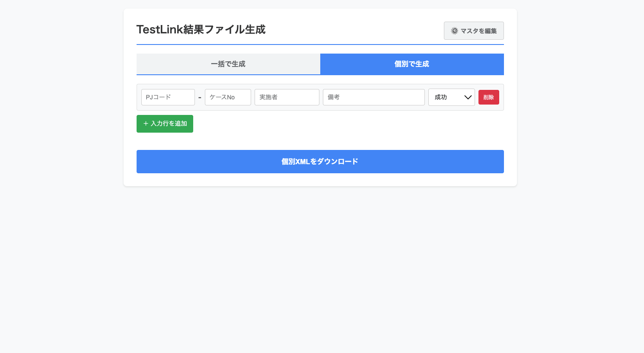Click the 実施者 input field
This screenshot has width=644, height=353.
287,97
